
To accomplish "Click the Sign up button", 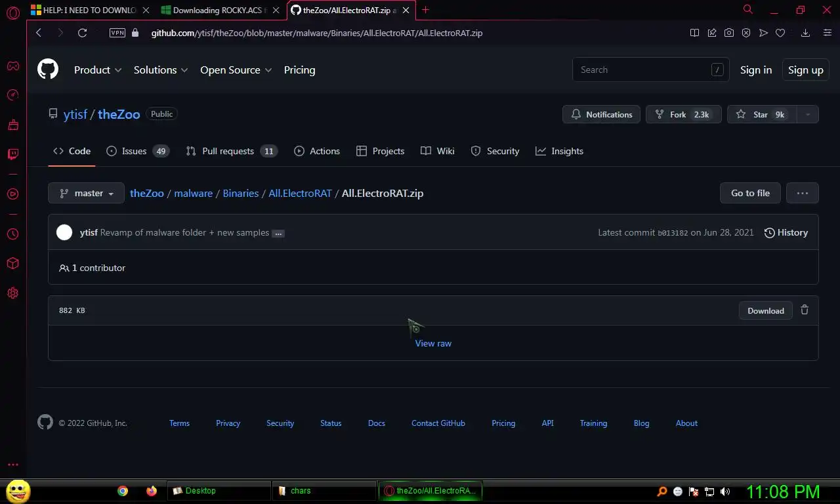I will pyautogui.click(x=805, y=70).
